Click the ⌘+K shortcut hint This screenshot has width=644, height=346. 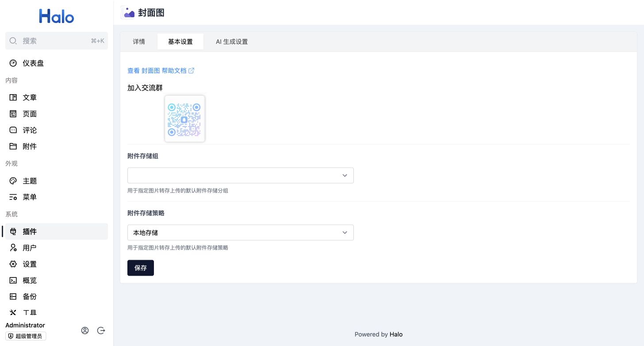point(98,41)
